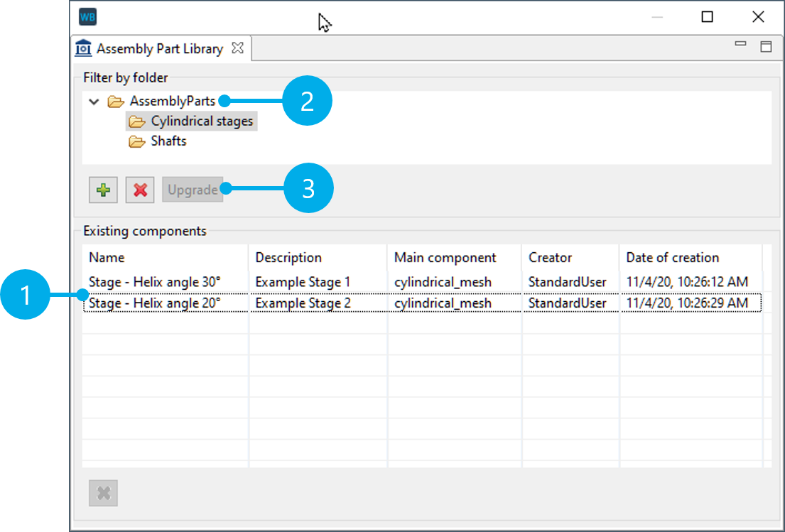Select the Shafts folder

coord(168,141)
